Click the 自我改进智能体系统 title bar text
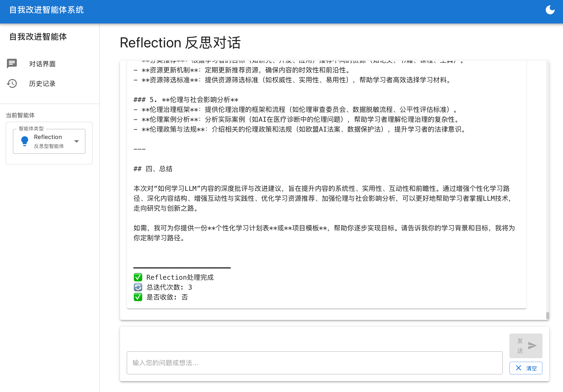Image resolution: width=563 pixels, height=392 pixels. coord(47,10)
